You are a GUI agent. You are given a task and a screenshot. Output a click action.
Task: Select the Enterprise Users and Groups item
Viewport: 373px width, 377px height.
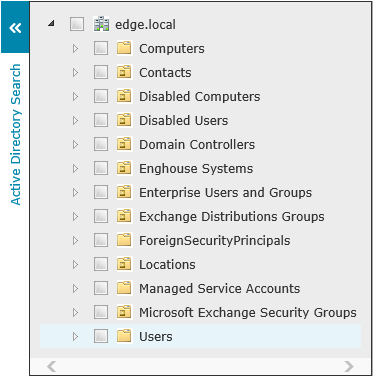[225, 192]
